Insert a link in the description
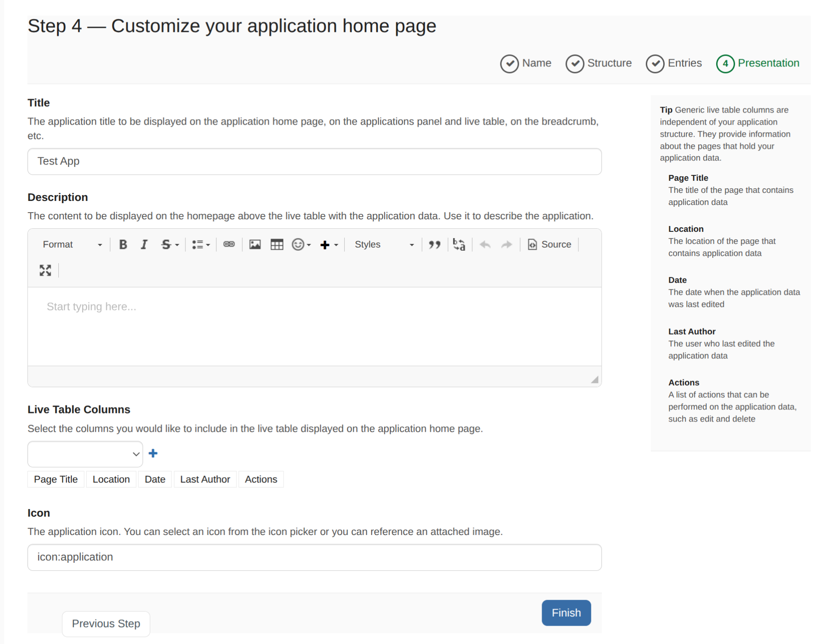 [x=229, y=244]
